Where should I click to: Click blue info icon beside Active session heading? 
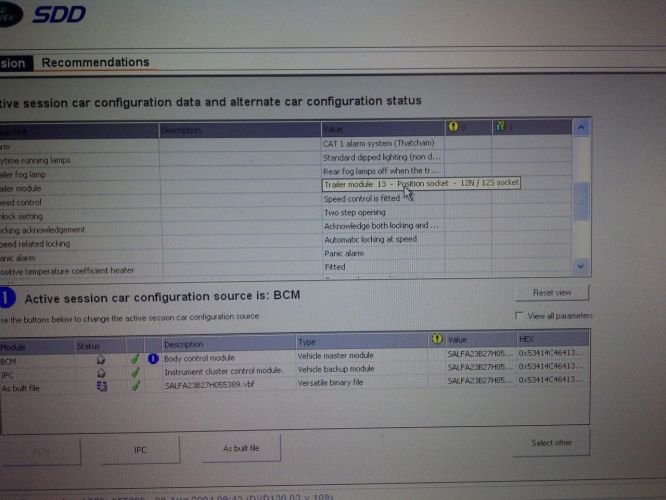[x=7, y=298]
